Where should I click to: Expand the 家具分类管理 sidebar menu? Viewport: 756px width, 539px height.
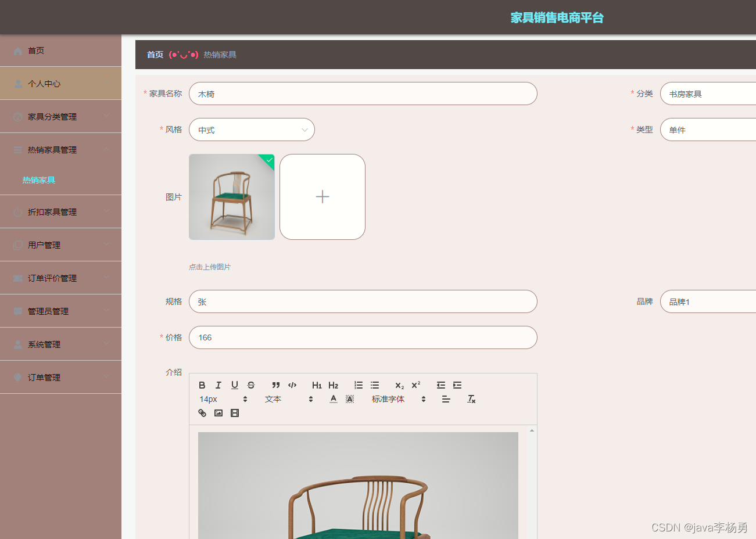[60, 116]
